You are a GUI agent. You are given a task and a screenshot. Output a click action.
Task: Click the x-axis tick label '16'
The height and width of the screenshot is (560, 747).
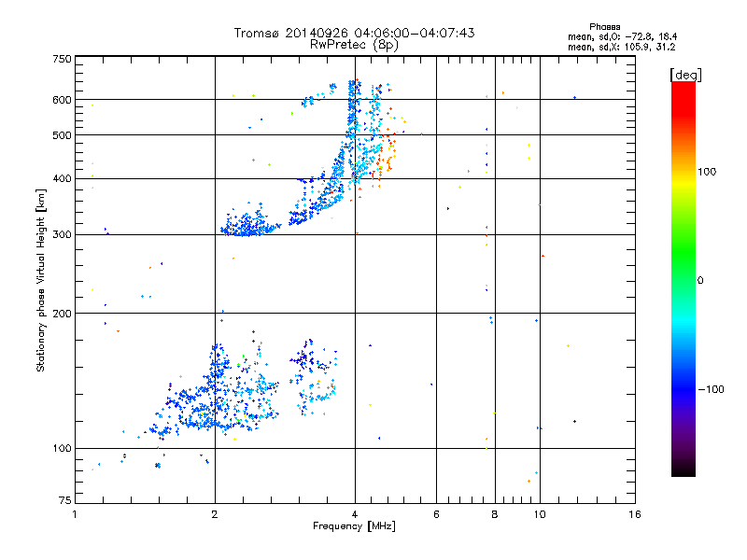(635, 514)
